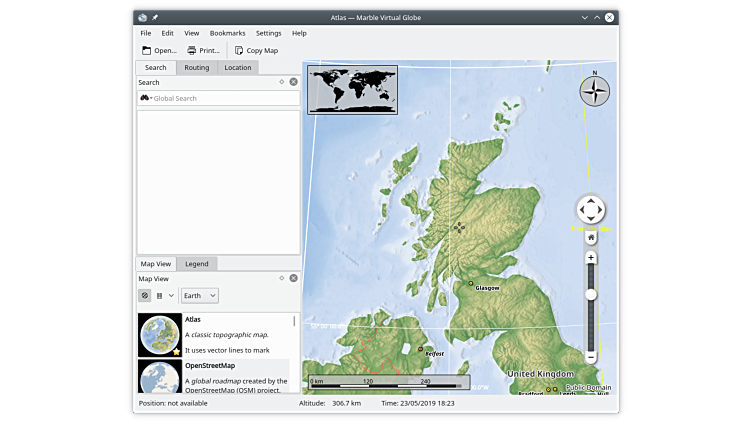Switch to the Routing tab
This screenshot has height=423, width=752.
point(197,67)
